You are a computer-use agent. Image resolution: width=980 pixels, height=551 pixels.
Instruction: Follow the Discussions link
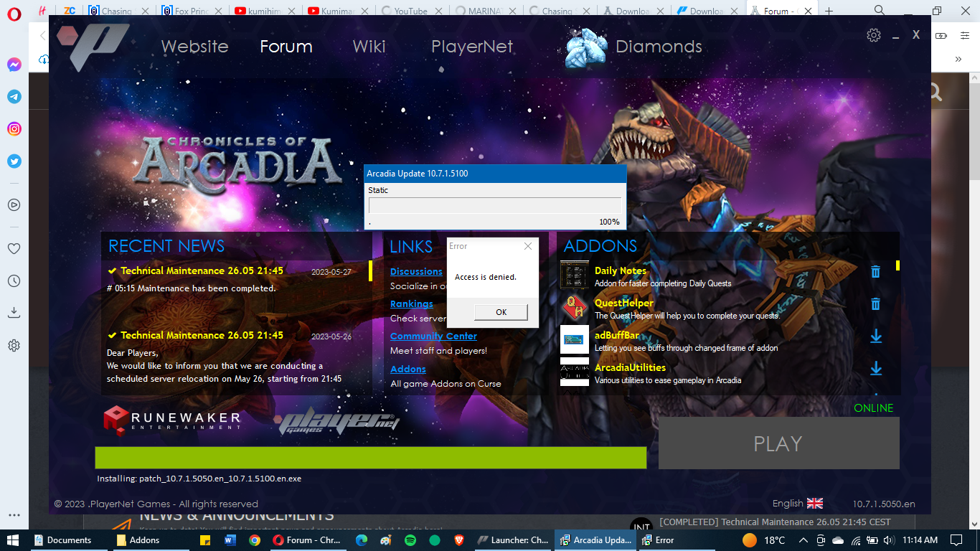pyautogui.click(x=416, y=271)
